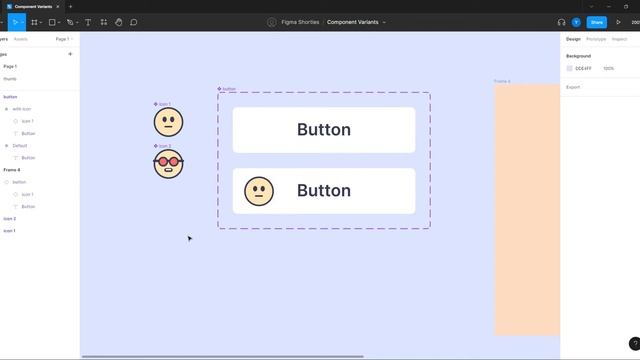Select the icon 2 component layer
This screenshot has width=640, height=360.
tap(9, 219)
